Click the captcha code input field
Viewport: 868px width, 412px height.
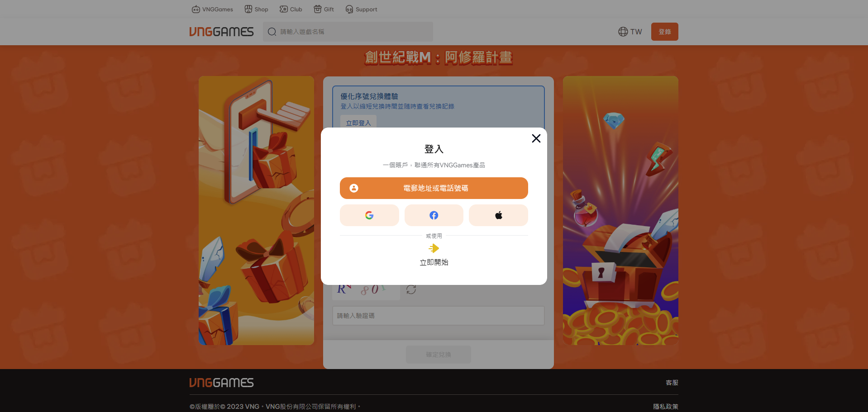tap(438, 316)
